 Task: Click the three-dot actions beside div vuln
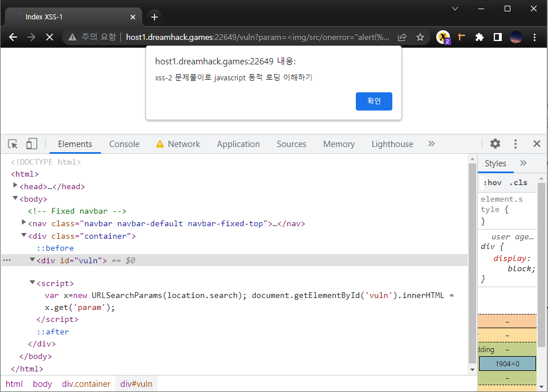[x=7, y=260]
